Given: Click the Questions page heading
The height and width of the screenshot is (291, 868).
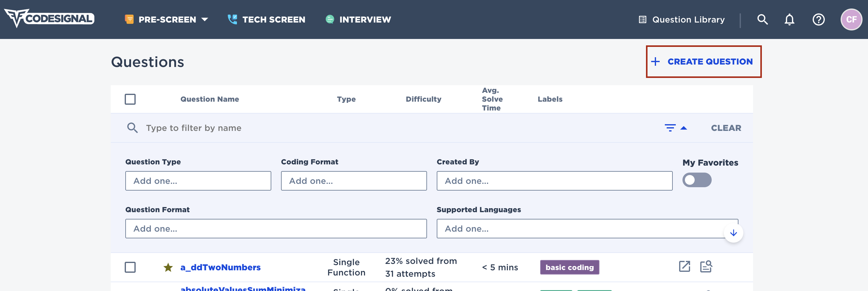Looking at the screenshot, I should [x=148, y=62].
